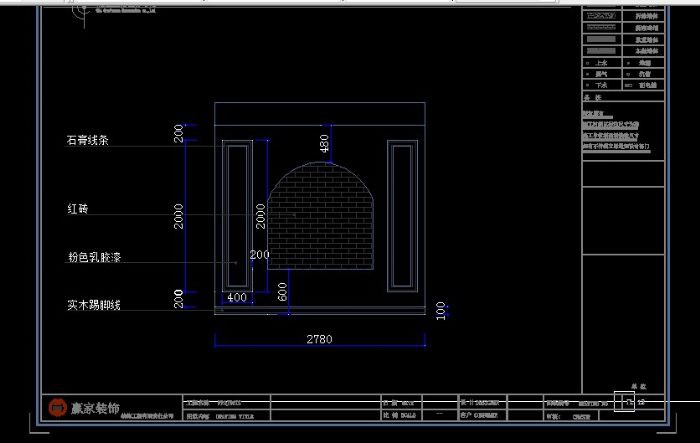Click the orange company logo icon

57,408
